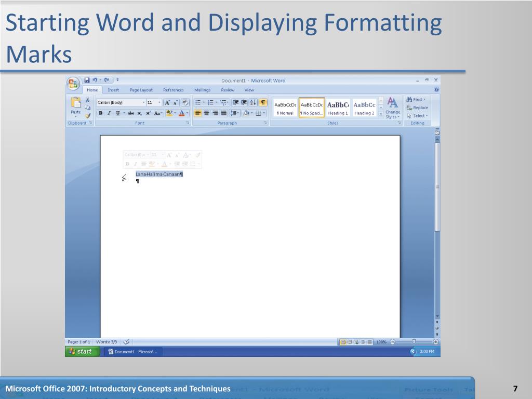Pick the text highlight color
This screenshot has width=532, height=399.
point(169,113)
